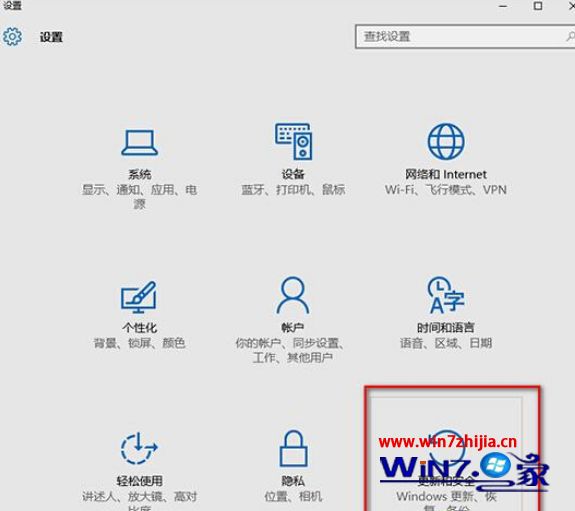Open the 网络和 Internet globe icon
The width and height of the screenshot is (575, 511).
[446, 142]
